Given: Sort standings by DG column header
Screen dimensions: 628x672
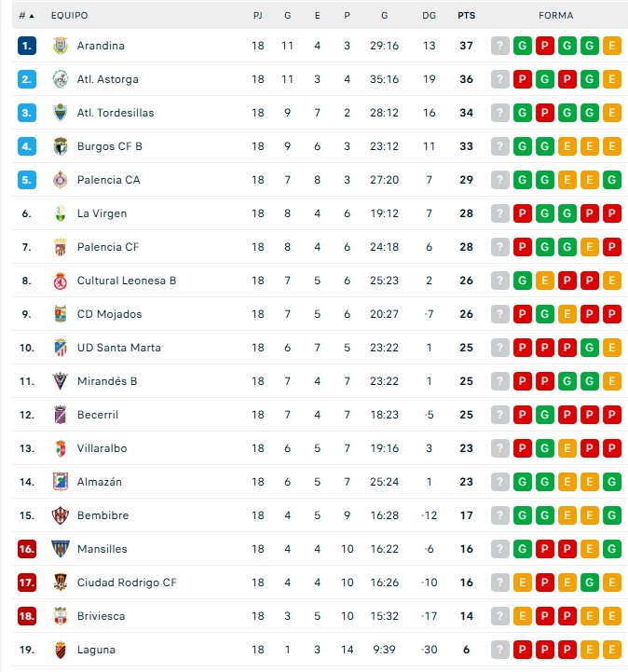Looking at the screenshot, I should click(429, 16).
